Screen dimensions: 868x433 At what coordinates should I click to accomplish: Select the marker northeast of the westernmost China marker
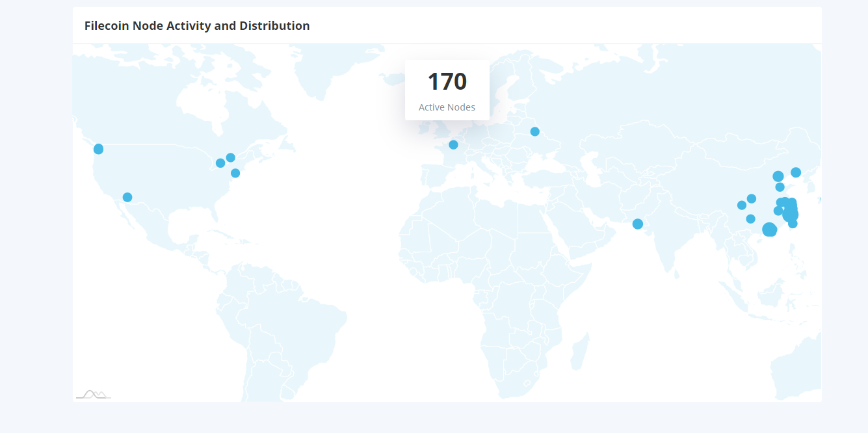click(752, 198)
